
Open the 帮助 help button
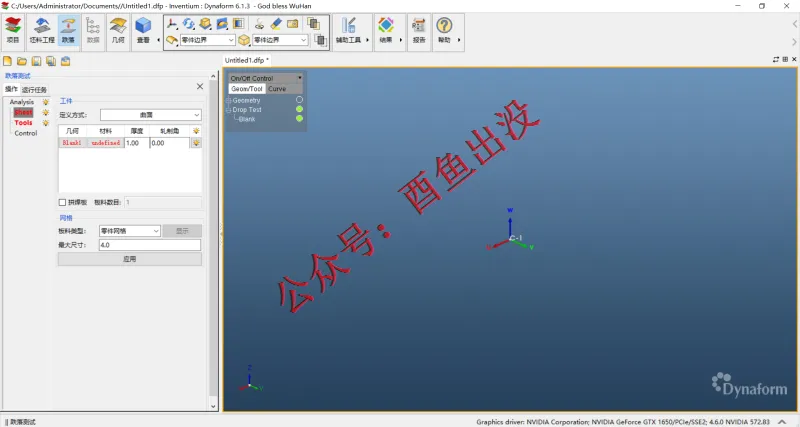[444, 31]
